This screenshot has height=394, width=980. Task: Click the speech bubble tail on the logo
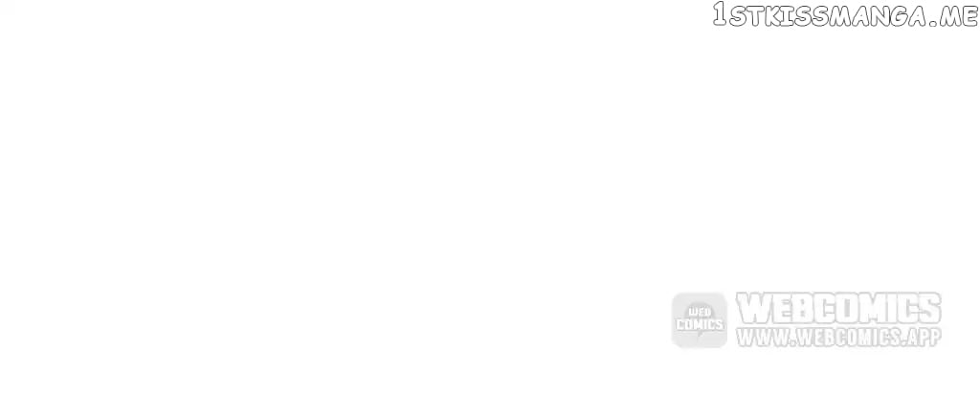pyautogui.click(x=700, y=336)
